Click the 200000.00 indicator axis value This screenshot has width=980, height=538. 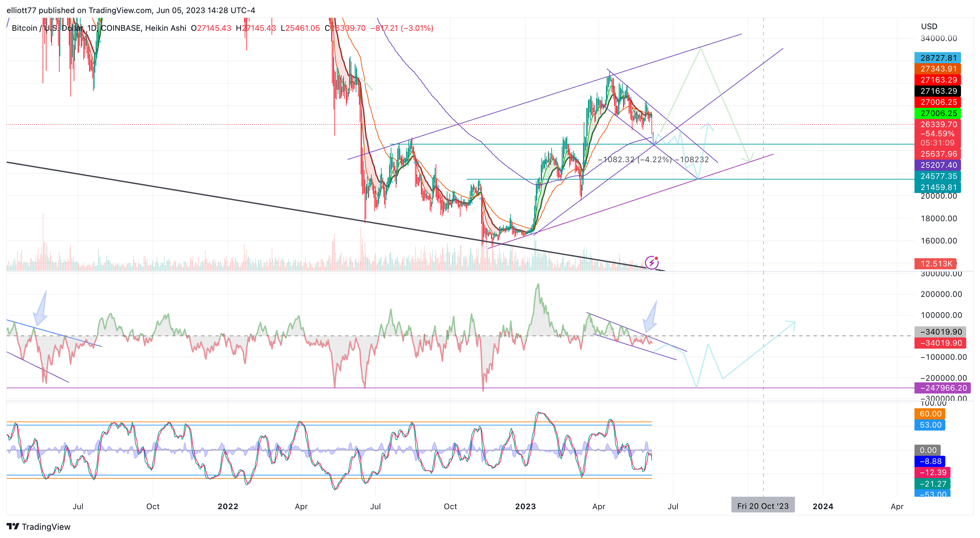pyautogui.click(x=941, y=294)
